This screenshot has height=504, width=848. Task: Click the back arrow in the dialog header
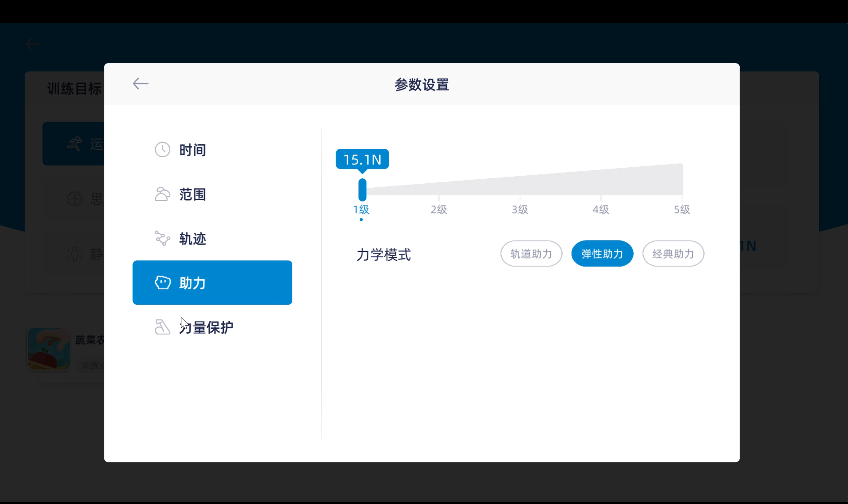[x=140, y=83]
